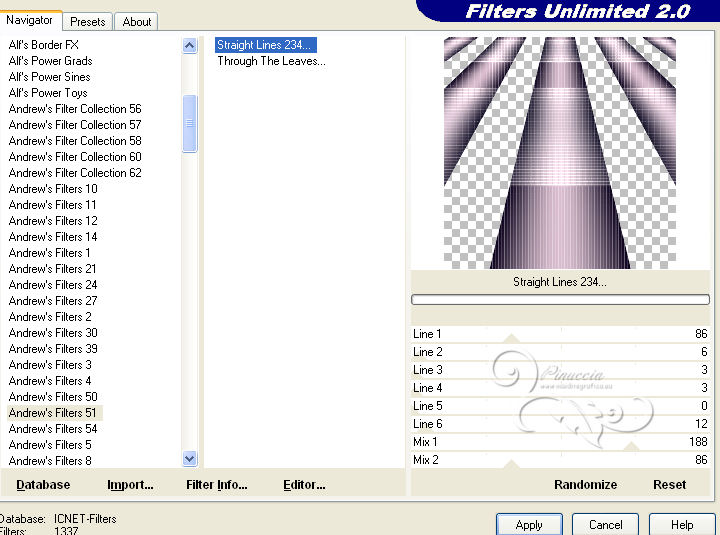The width and height of the screenshot is (720, 535).
Task: Select Andrew's Filter Collection 56
Action: 75,109
